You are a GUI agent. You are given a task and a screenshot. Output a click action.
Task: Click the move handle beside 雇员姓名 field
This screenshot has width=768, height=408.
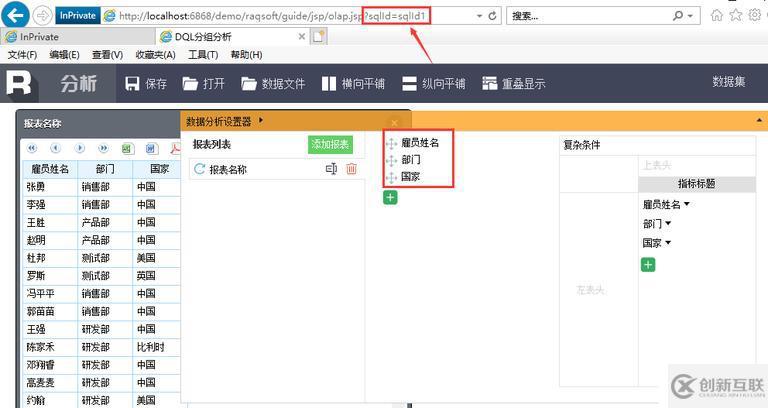(x=391, y=143)
